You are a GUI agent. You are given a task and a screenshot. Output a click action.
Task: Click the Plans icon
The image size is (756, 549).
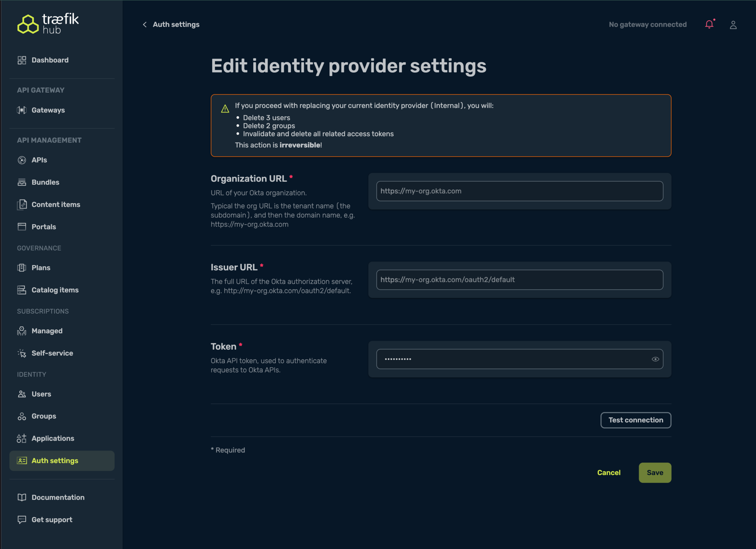click(22, 268)
